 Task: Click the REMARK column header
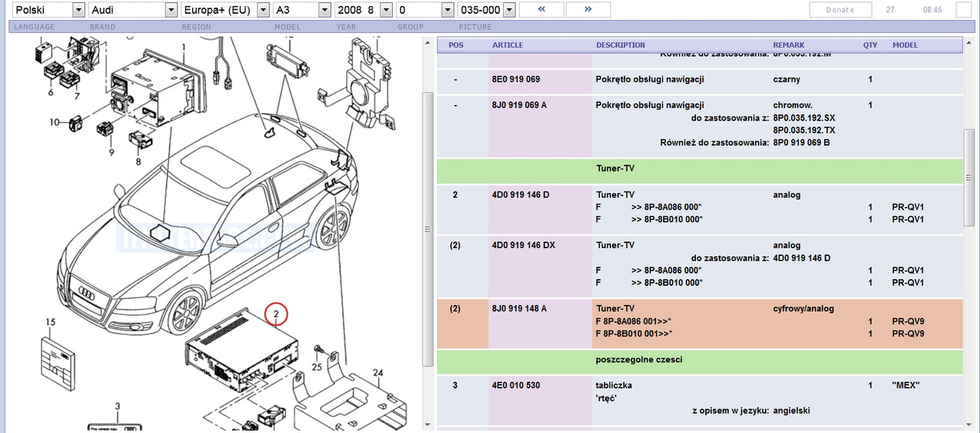click(x=789, y=45)
